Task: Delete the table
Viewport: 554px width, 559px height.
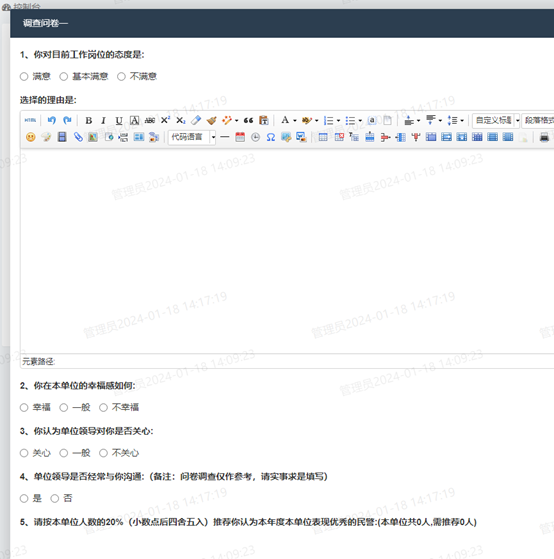Action: pos(339,137)
